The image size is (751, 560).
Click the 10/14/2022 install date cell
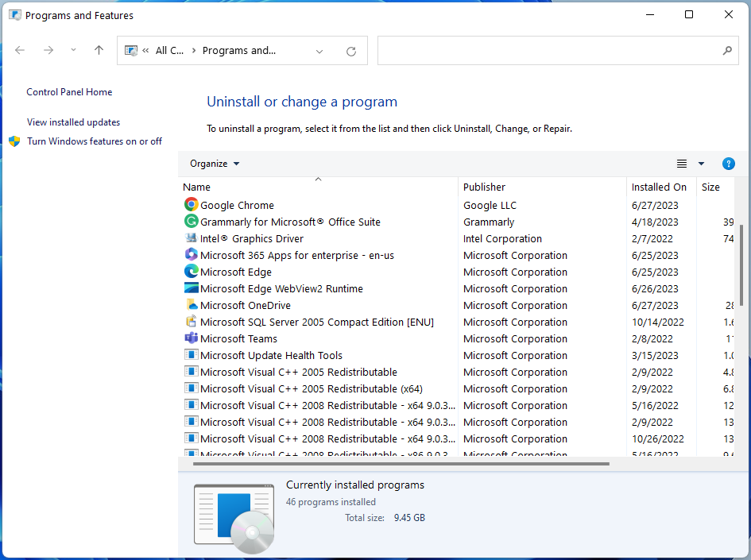(x=657, y=322)
